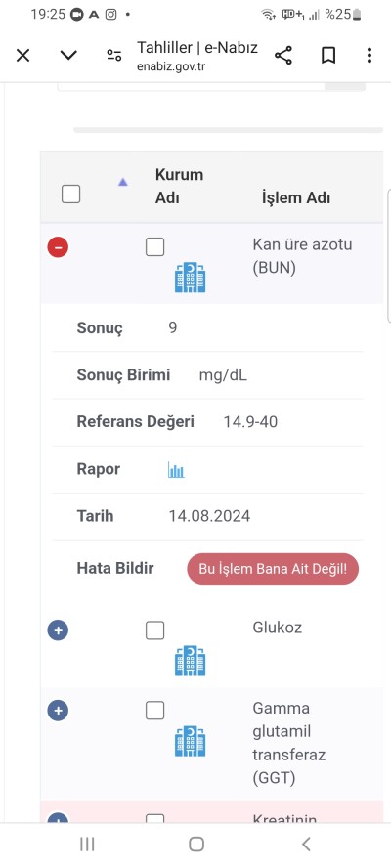
Task: Click the horizontal scrollbar above the table
Action: tap(228, 130)
